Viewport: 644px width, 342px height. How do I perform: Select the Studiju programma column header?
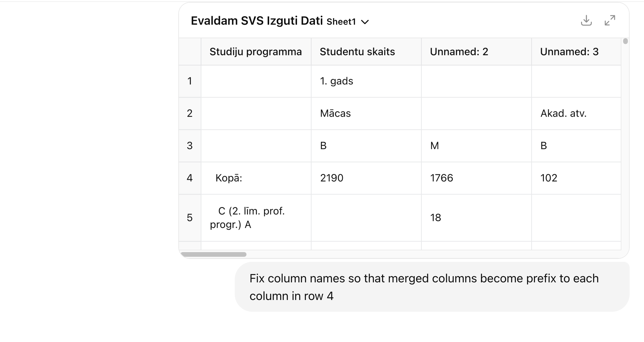256,52
